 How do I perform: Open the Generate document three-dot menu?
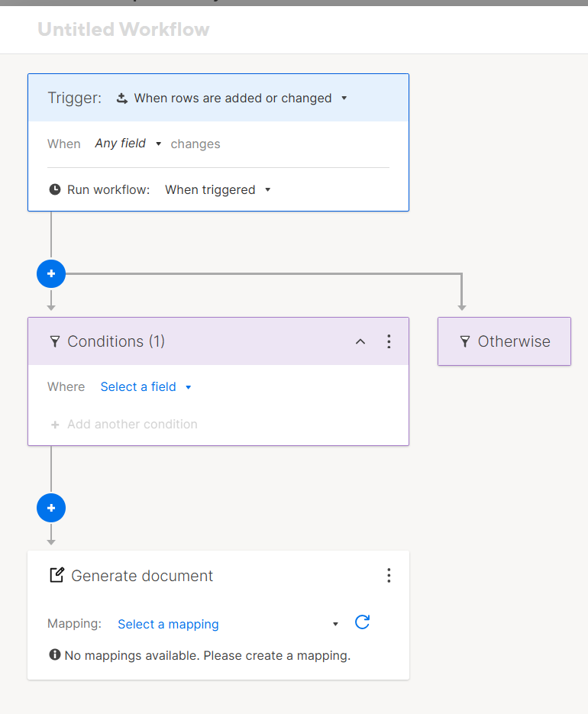[389, 576]
